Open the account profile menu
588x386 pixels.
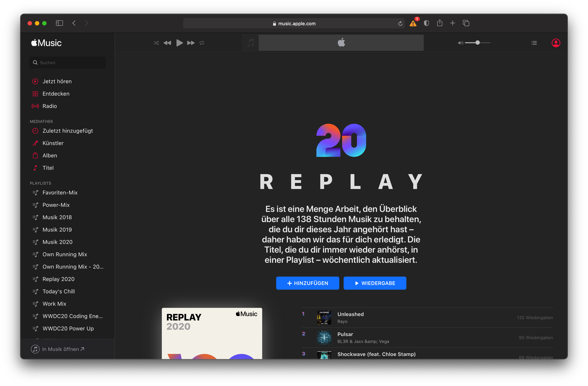click(x=556, y=43)
